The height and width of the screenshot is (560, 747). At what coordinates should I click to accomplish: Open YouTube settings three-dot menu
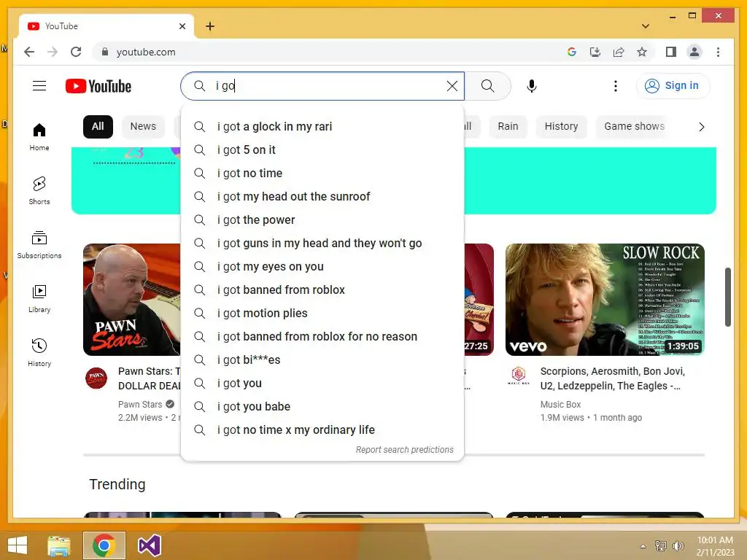pos(615,86)
